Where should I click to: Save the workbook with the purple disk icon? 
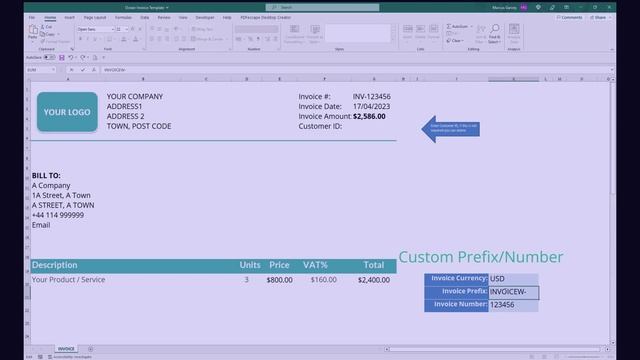pyautogui.click(x=62, y=58)
